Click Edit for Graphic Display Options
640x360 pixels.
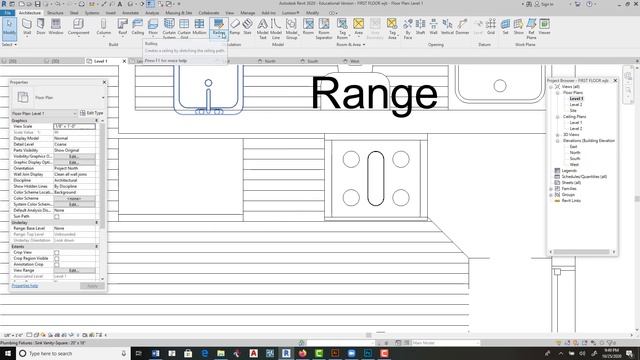[74, 162]
